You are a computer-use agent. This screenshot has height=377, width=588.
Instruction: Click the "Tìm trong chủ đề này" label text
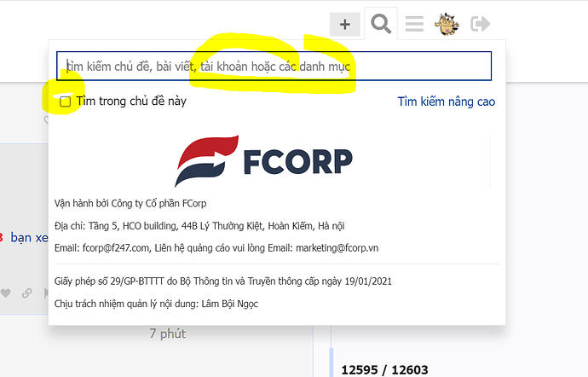[x=131, y=101]
